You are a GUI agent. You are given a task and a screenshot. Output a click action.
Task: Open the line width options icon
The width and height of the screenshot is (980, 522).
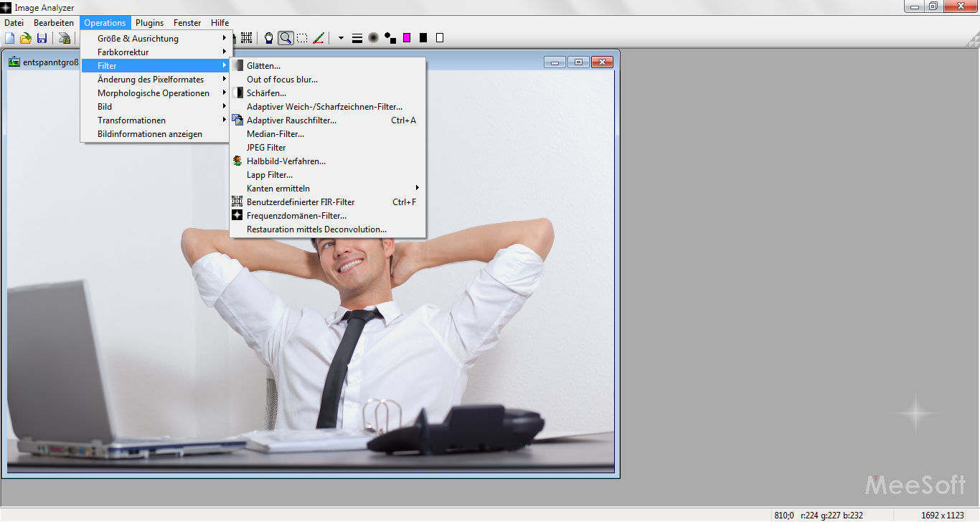[357, 38]
